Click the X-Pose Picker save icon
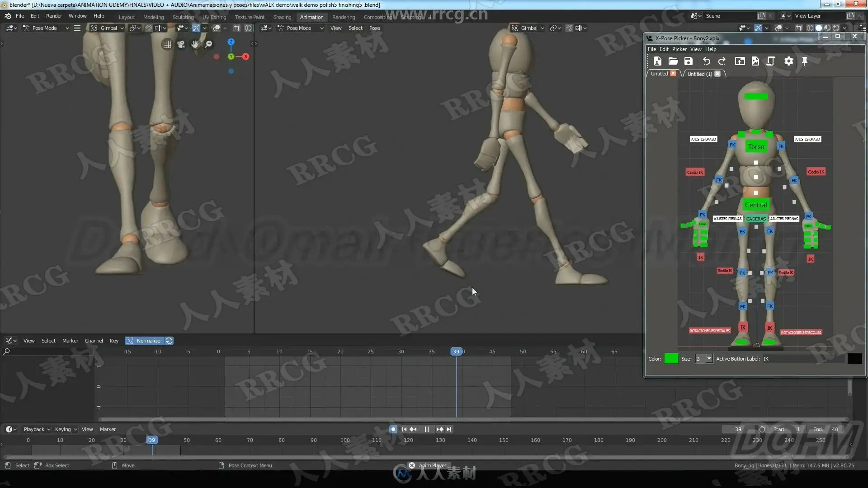This screenshot has width=868, height=488. 688,61
